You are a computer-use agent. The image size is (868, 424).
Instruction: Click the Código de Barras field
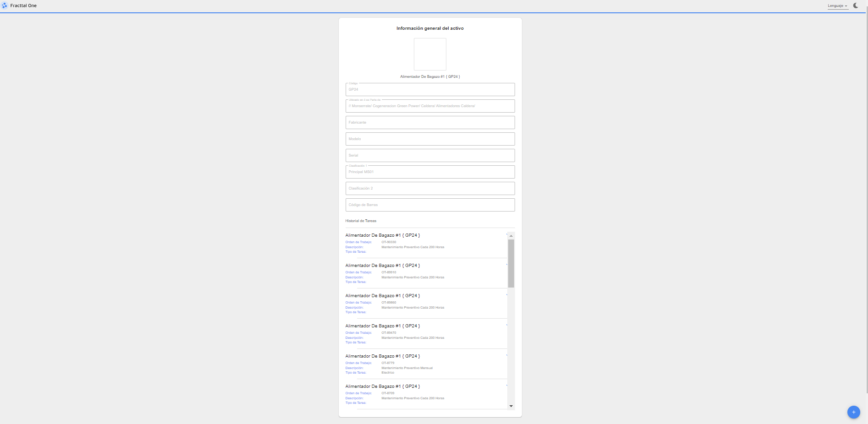[430, 205]
